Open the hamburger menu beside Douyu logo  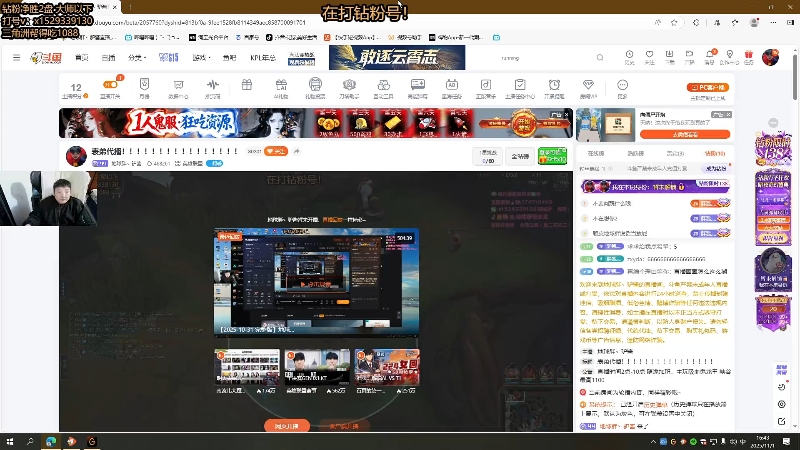tap(16, 58)
